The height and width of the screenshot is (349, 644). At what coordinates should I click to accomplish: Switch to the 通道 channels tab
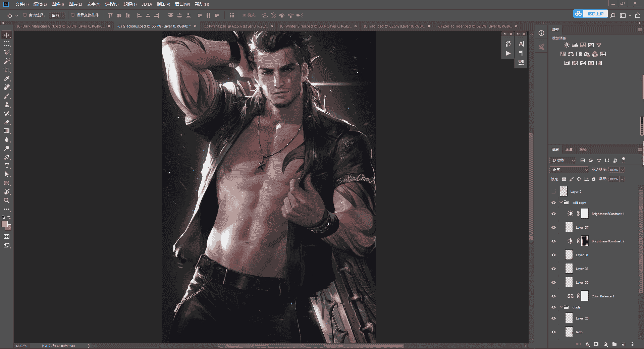569,150
